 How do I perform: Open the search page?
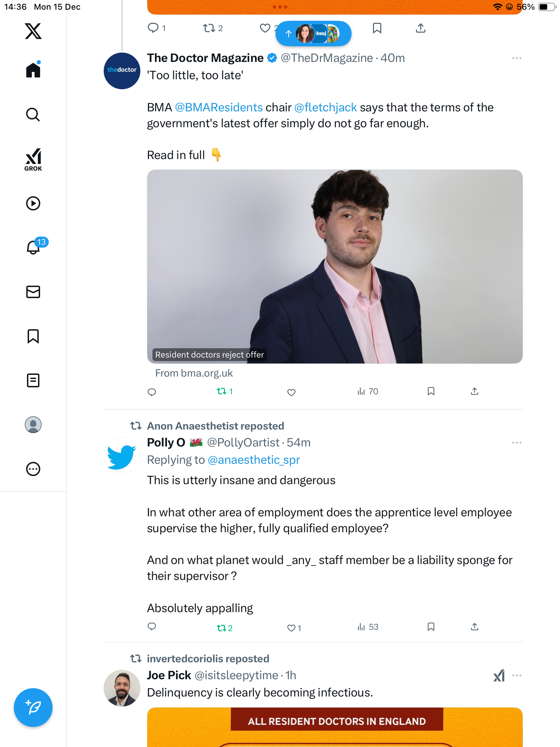[x=33, y=114]
